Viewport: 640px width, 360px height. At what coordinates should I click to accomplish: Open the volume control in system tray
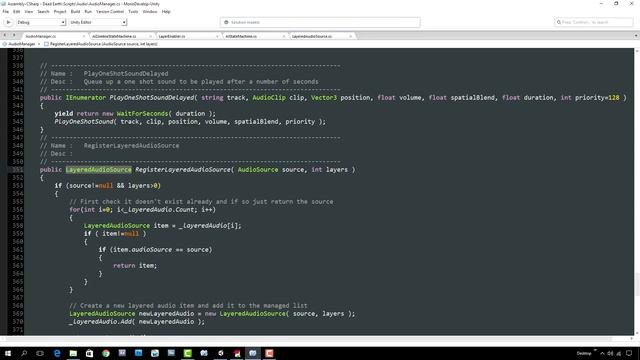click(611, 353)
